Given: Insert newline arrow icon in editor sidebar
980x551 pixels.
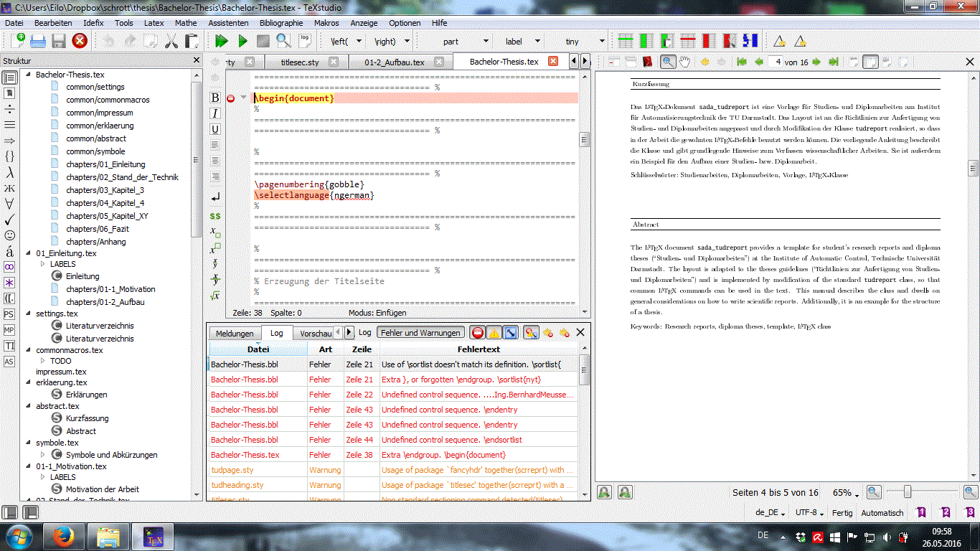Looking at the screenshot, I should 215,197.
